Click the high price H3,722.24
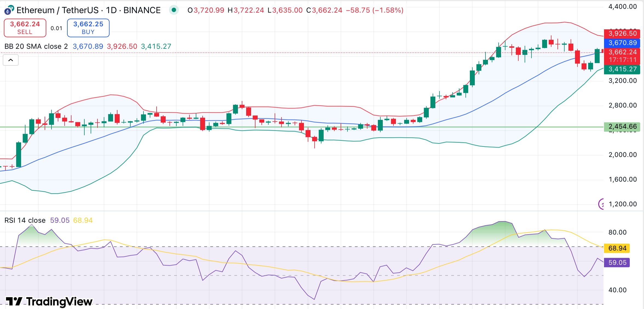 [x=246, y=10]
